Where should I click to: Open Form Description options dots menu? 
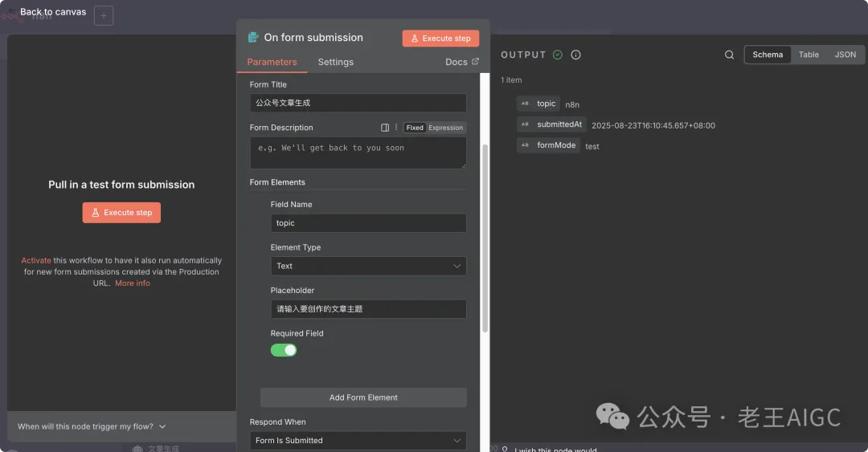tap(395, 127)
